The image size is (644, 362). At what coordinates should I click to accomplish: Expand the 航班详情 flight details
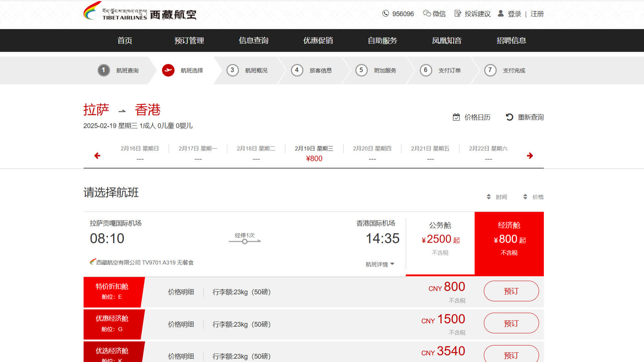pyautogui.click(x=380, y=264)
